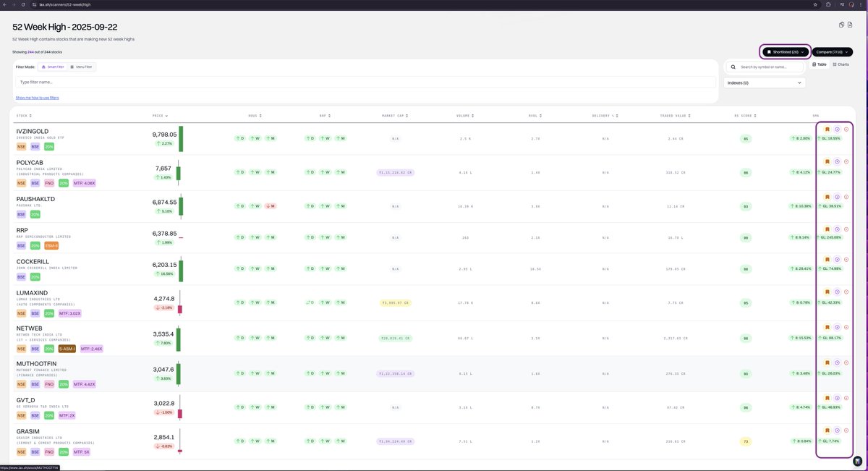The image size is (868, 471).
Task: Select Menu Filter mode
Action: (81, 67)
